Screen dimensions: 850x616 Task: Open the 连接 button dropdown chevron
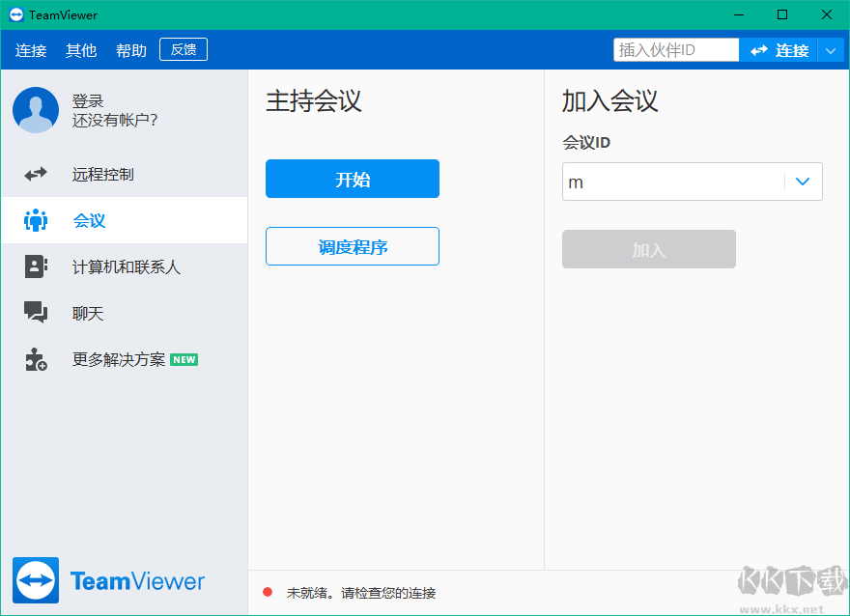click(832, 49)
